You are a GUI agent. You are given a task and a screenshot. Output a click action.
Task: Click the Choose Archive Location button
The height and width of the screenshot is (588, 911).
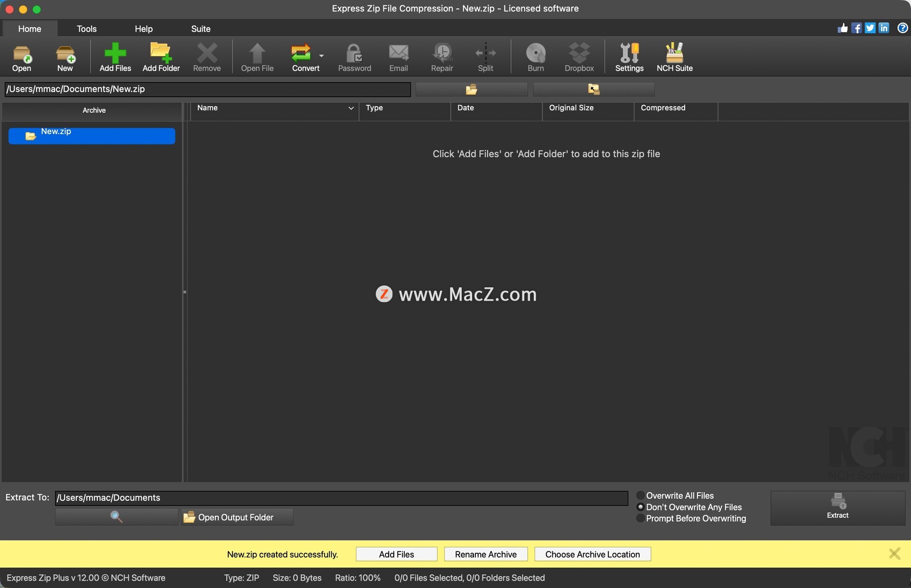(x=592, y=554)
